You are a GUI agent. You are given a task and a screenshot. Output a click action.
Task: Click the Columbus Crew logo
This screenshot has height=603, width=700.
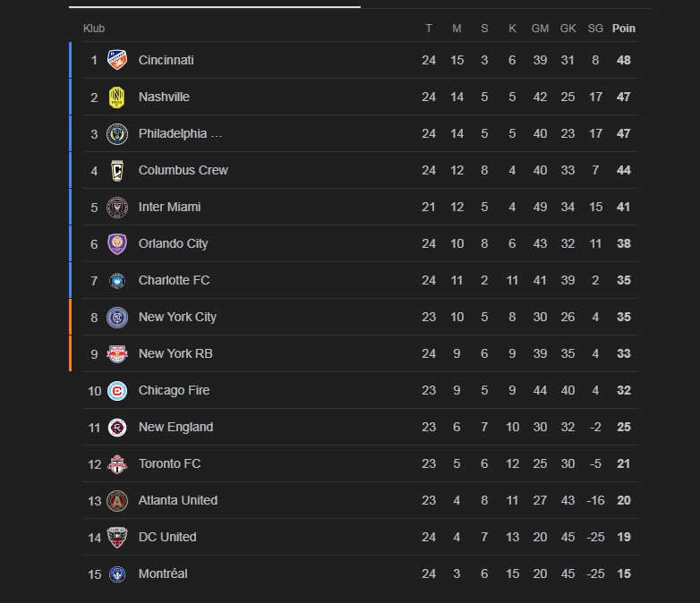(x=117, y=170)
